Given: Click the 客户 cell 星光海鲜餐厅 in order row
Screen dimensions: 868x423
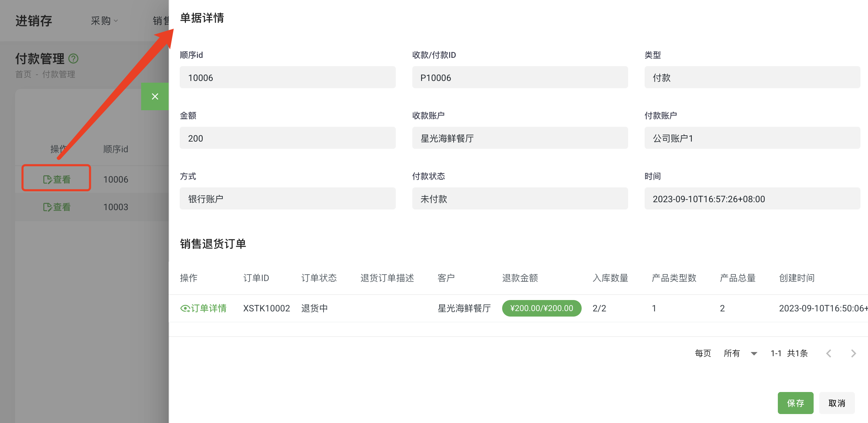Looking at the screenshot, I should tap(464, 308).
